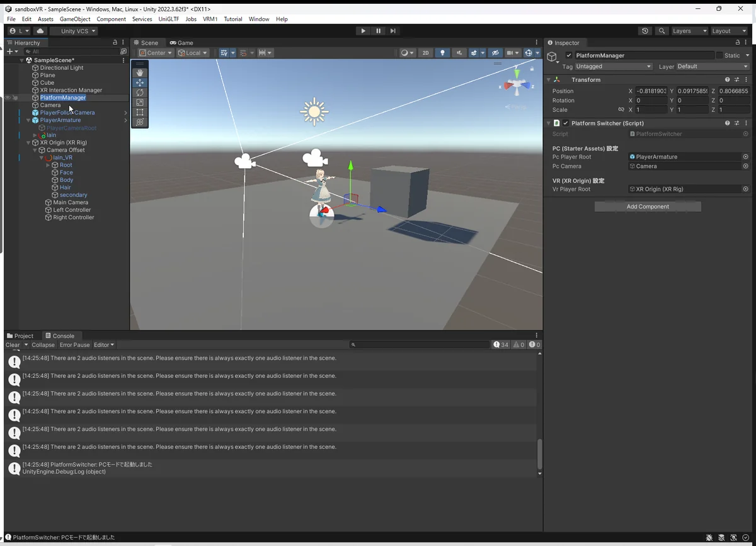Enable the Static checkbox
This screenshot has height=546, width=756.
click(x=719, y=55)
